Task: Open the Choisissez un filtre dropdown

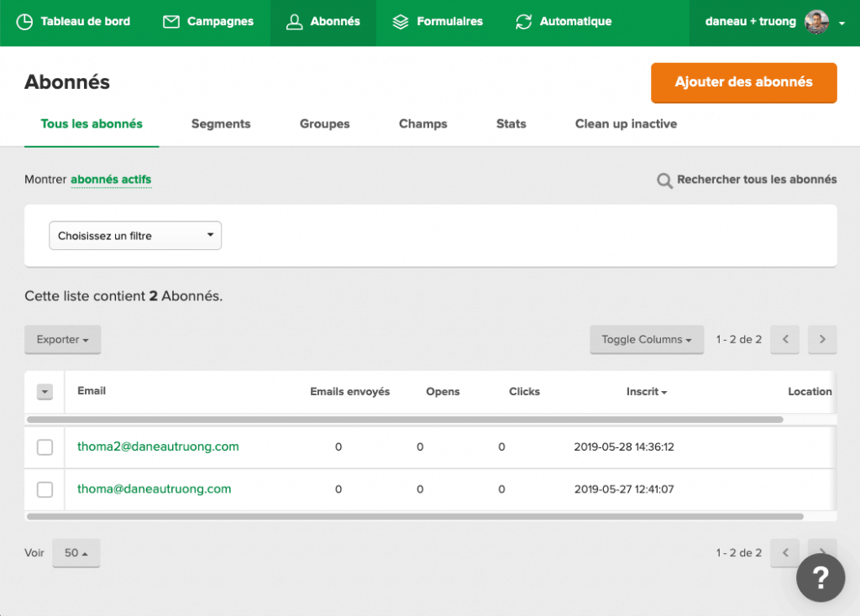Action: coord(135,236)
